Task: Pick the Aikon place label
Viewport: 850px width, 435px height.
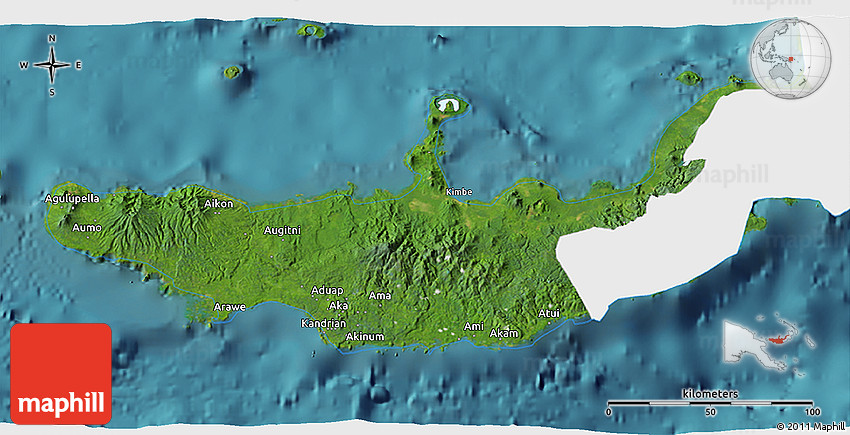Action: [x=218, y=204]
